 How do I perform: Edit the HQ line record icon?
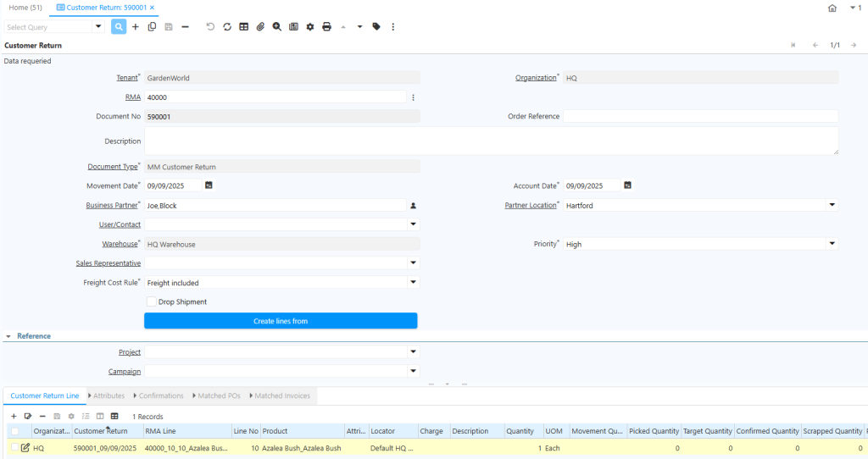point(25,448)
